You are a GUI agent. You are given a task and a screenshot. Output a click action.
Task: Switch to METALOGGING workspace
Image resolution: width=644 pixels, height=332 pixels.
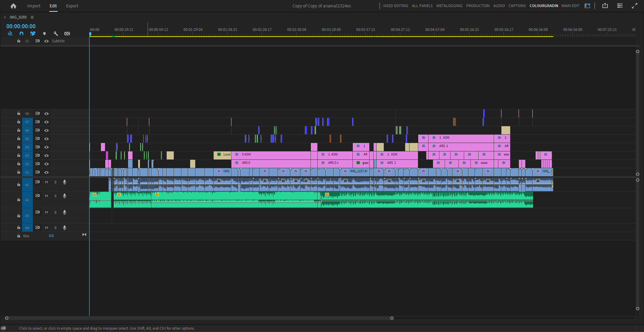point(449,6)
